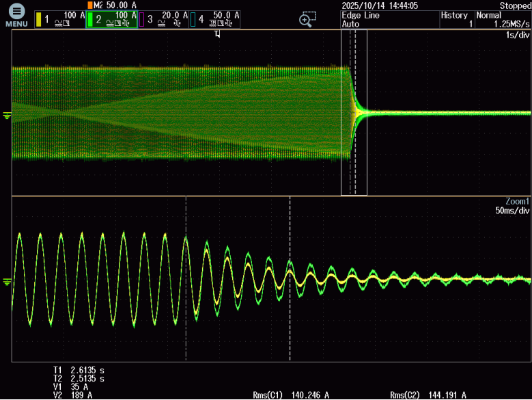The width and height of the screenshot is (532, 400).
Task: Toggle channel 4 cyan display indicator
Action: [x=192, y=20]
